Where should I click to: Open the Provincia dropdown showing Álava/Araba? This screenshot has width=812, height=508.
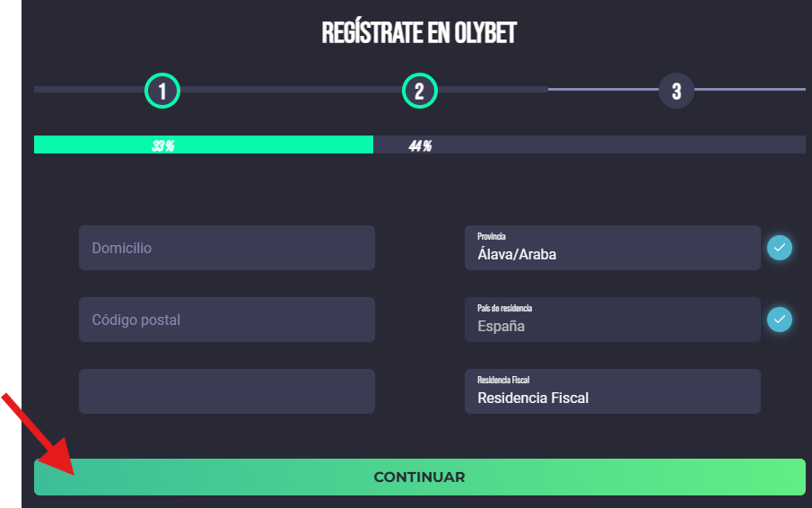(x=613, y=248)
